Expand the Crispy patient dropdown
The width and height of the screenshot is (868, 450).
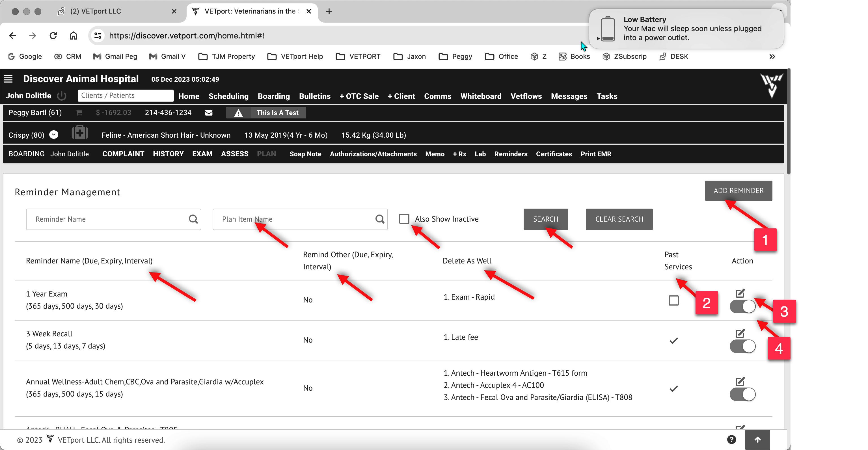click(53, 135)
